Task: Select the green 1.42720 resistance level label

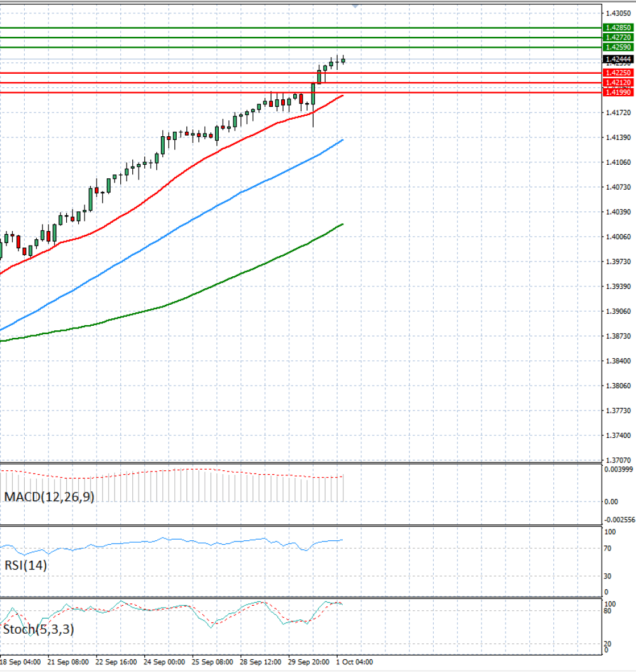Action: (618, 38)
